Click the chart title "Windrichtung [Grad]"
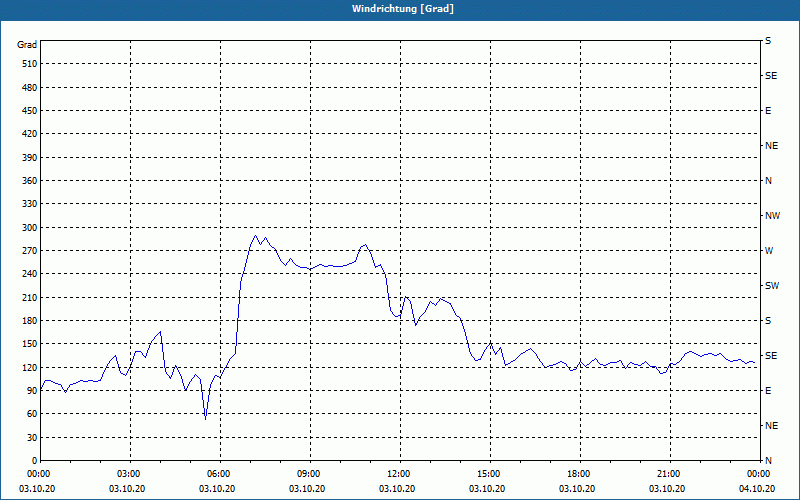Image resolution: width=800 pixels, height=500 pixels. click(x=403, y=9)
